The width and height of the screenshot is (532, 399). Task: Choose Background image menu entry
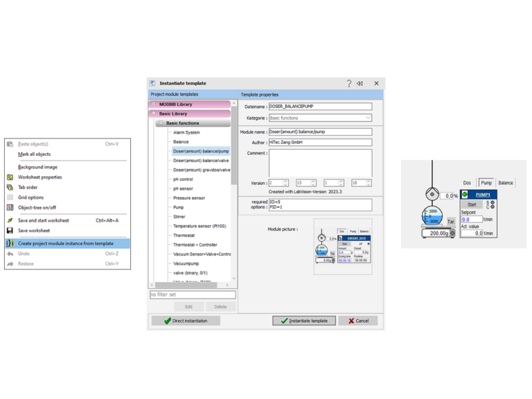pos(37,167)
